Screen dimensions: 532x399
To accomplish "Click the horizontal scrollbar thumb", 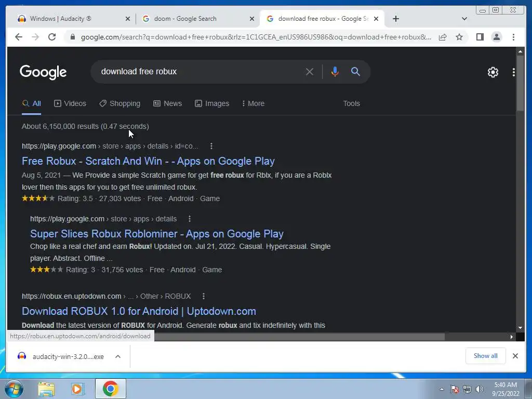I will tap(299, 337).
